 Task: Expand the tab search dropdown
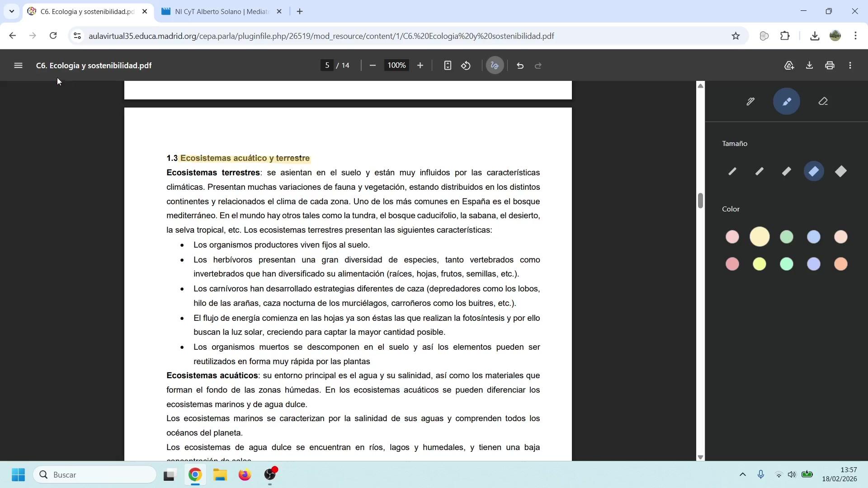pyautogui.click(x=11, y=11)
